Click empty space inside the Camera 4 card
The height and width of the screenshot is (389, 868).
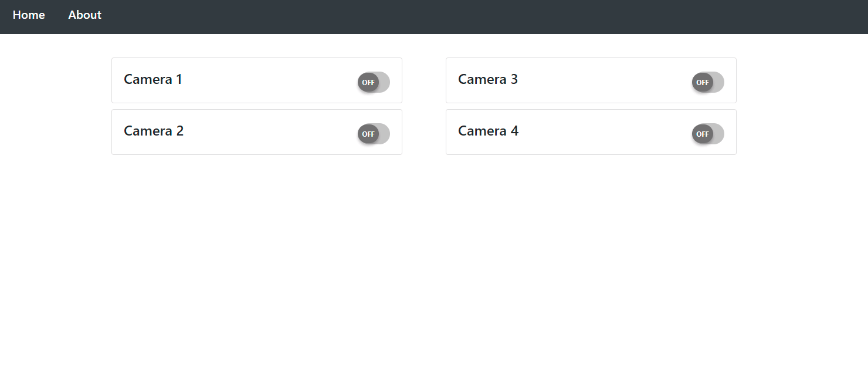(x=604, y=132)
